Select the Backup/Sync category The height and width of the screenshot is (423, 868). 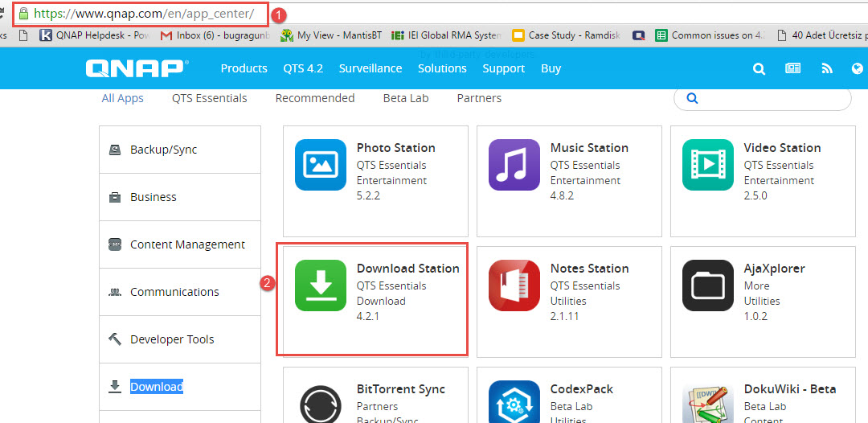[180, 150]
